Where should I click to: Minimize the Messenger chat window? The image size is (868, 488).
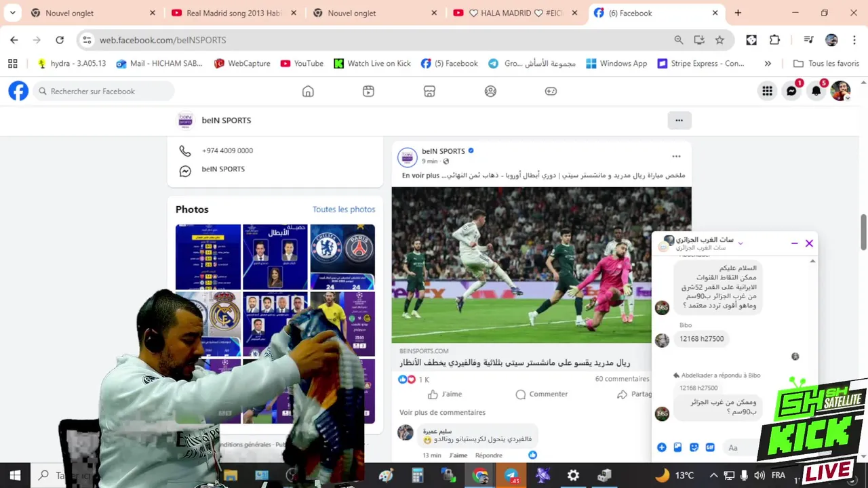click(795, 243)
